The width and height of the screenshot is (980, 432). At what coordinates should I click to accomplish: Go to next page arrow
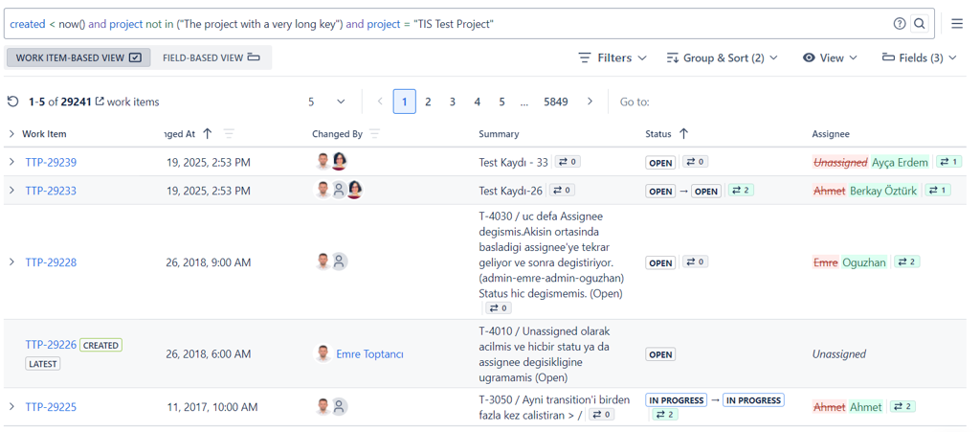[x=590, y=102]
